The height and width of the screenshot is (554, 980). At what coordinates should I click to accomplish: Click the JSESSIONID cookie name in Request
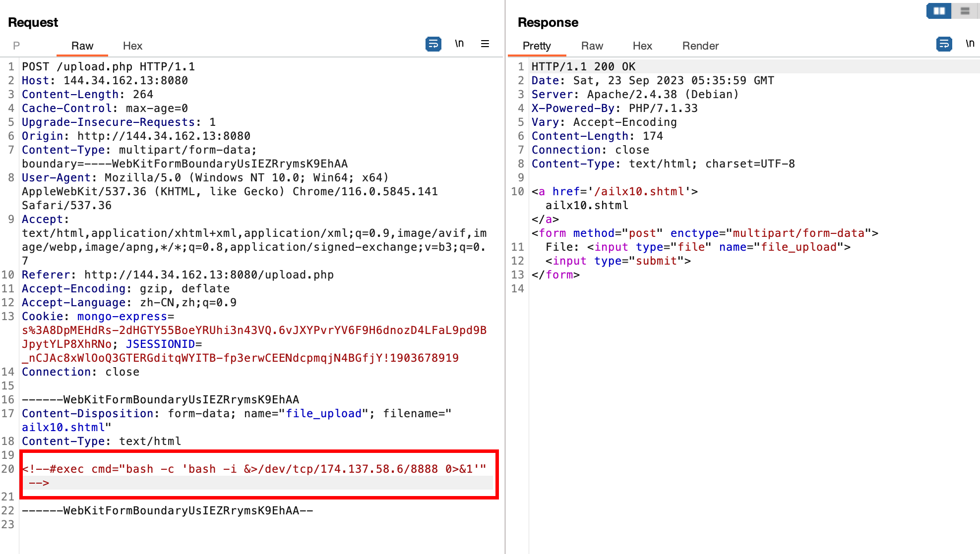coord(160,344)
